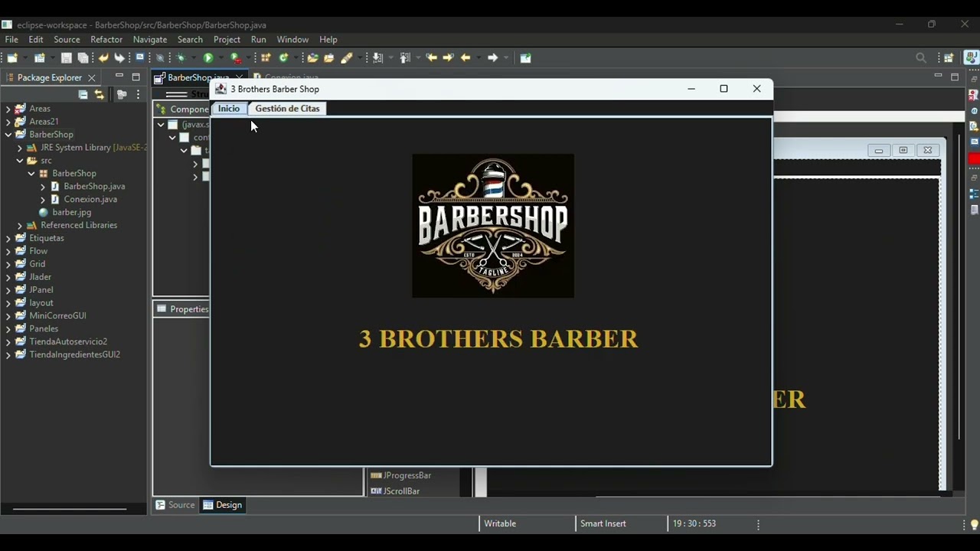This screenshot has height=551, width=980.
Task: Click the Undo arrow in toolbar
Action: pyautogui.click(x=103, y=57)
